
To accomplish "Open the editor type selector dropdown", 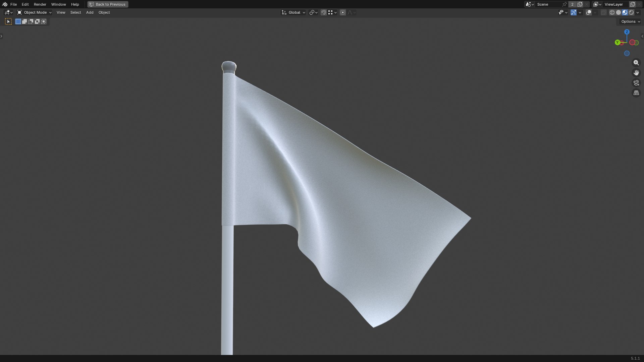I will coord(8,12).
